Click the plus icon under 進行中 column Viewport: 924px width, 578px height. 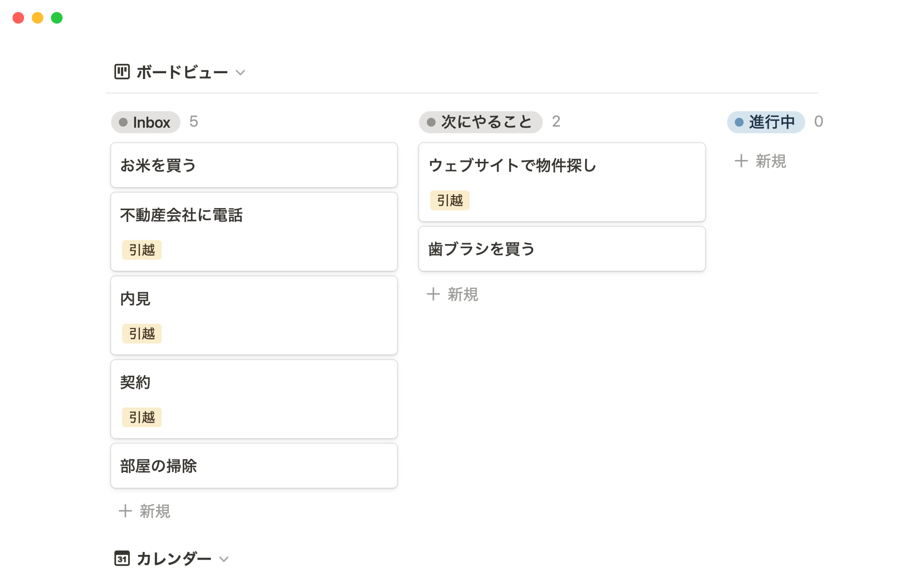pyautogui.click(x=741, y=161)
